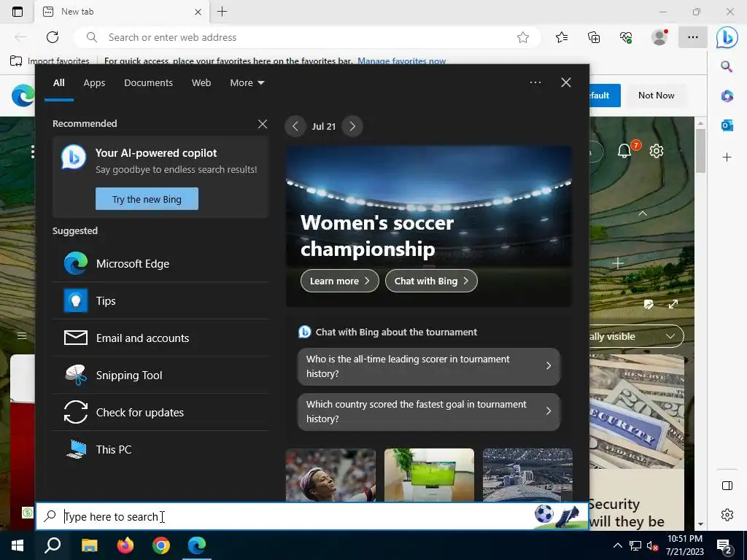Open Firefox from the taskbar
This screenshot has width=747, height=560.
click(x=125, y=545)
